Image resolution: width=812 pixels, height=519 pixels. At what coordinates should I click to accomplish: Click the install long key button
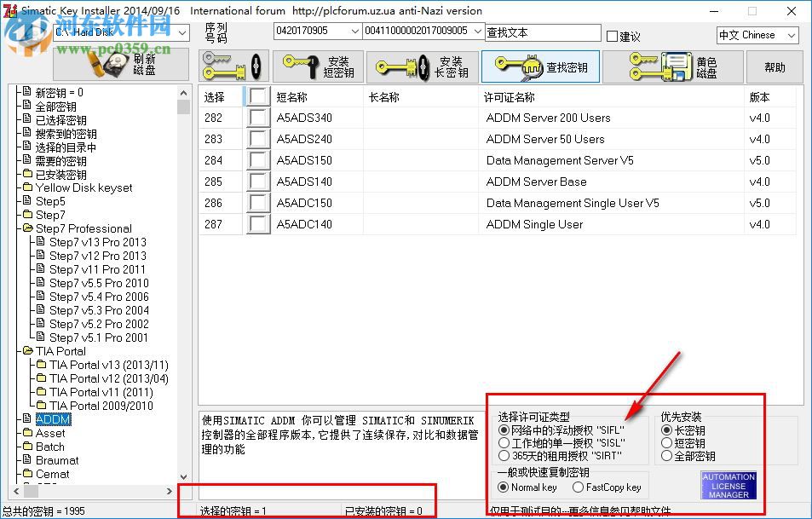pos(423,66)
